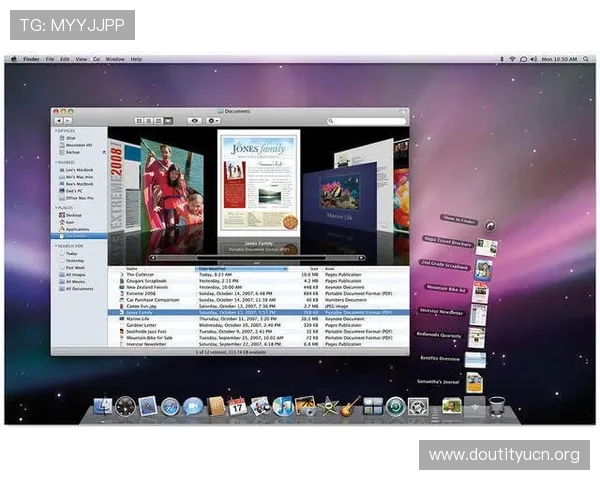
Task: Switch Finder to list view mode
Action: [149, 121]
